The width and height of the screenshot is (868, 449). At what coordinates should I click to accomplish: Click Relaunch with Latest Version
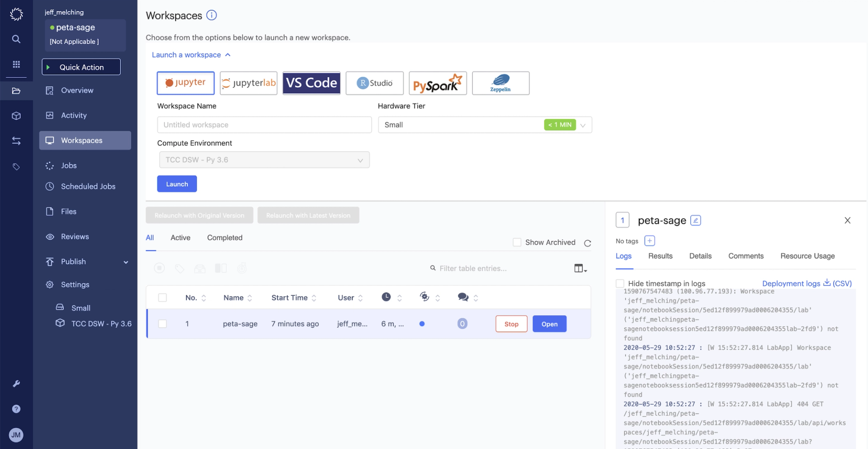(x=308, y=215)
